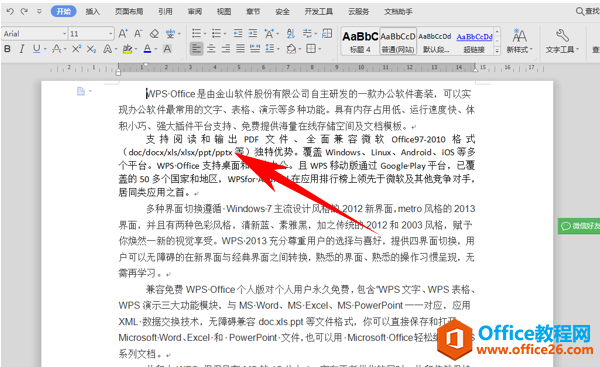Open the font size 11 dropdown
This screenshot has width=600, height=367.
click(x=111, y=34)
